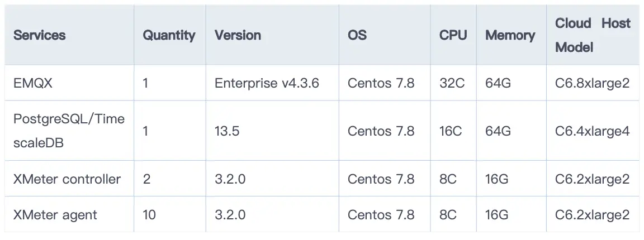Viewport: 644px width, 240px height.
Task: Click the CPU column header
Action: click(453, 35)
